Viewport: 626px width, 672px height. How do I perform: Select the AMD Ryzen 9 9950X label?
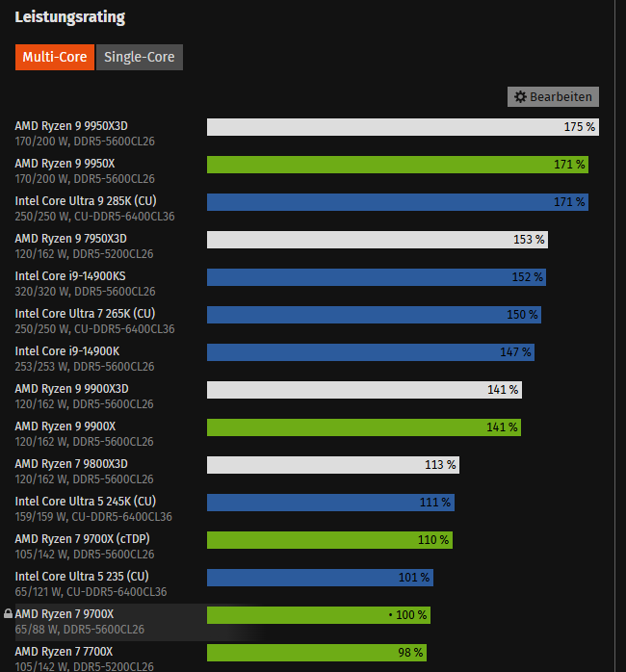65,164
